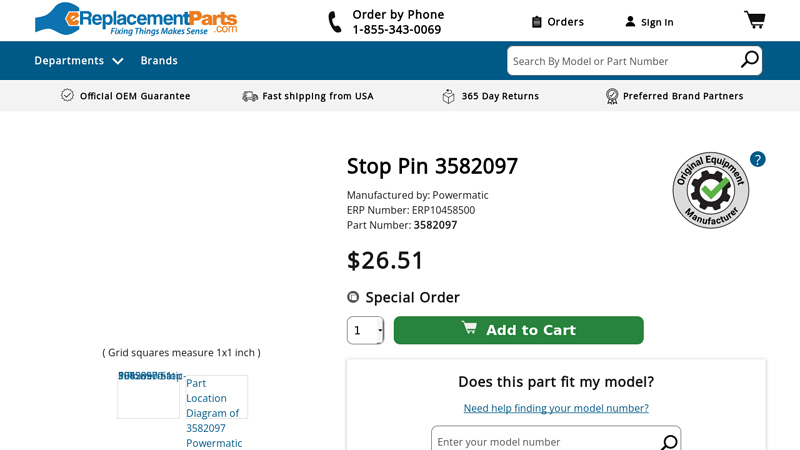The image size is (800, 450).
Task: Click the Enter your model number field
Action: (545, 441)
